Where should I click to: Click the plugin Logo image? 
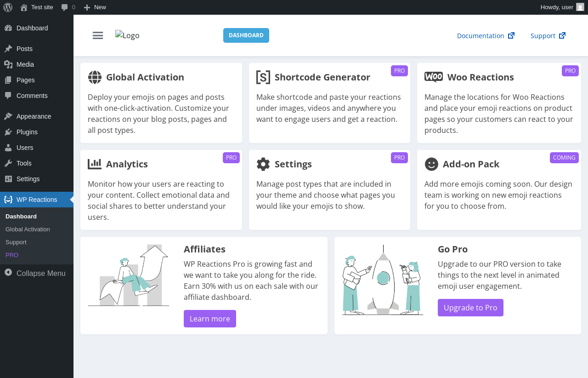pyautogui.click(x=127, y=35)
